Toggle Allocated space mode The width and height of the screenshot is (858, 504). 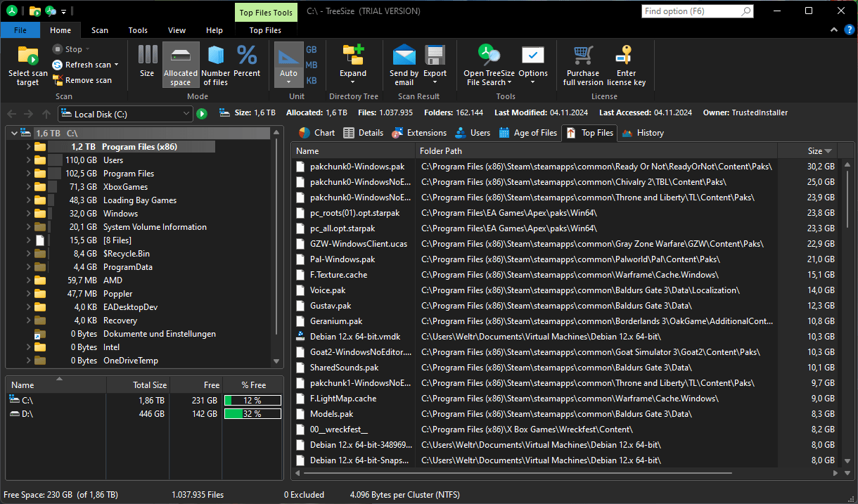(x=181, y=64)
